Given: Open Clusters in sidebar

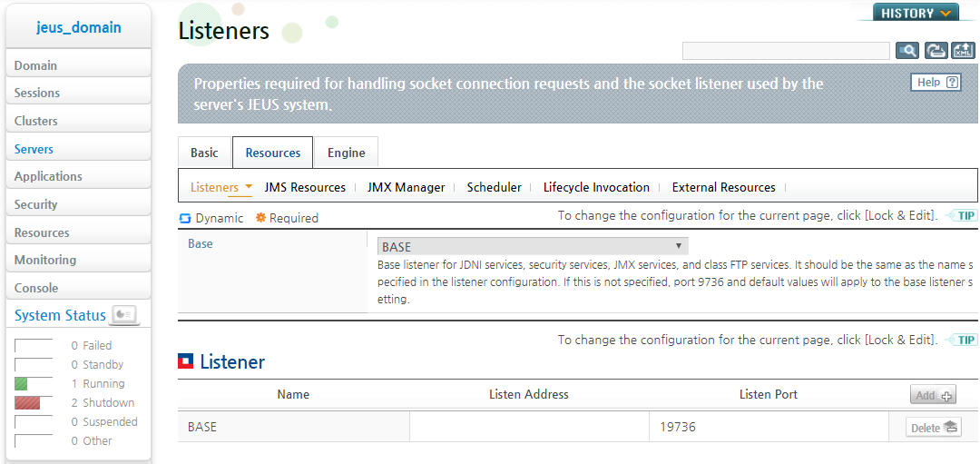Looking at the screenshot, I should click(x=79, y=121).
